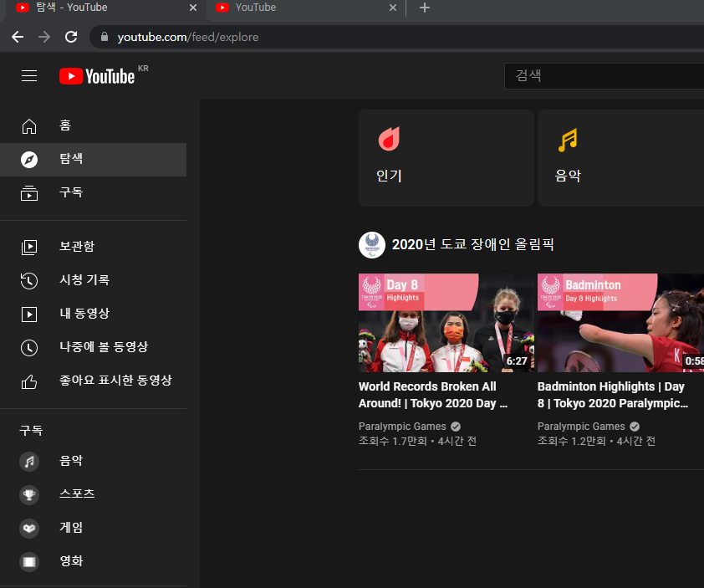Open a new browser tab
Viewport: 704px width, 588px height.
[x=424, y=8]
